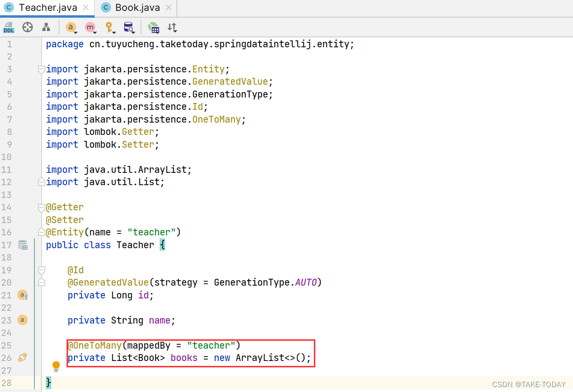Click the attribute gutter icon beside name field
This screenshot has width=573, height=392.
click(22, 320)
